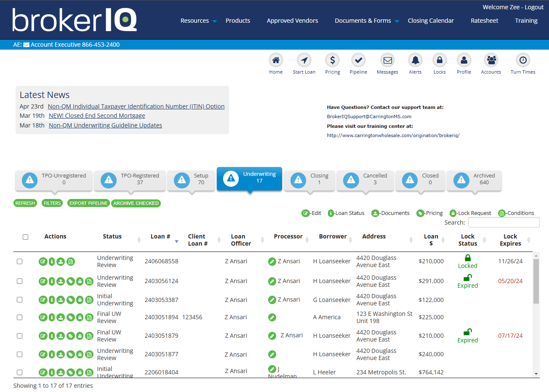This screenshot has width=549, height=392.
Task: Toggle the select-all checkbox in table header
Action: [25, 237]
